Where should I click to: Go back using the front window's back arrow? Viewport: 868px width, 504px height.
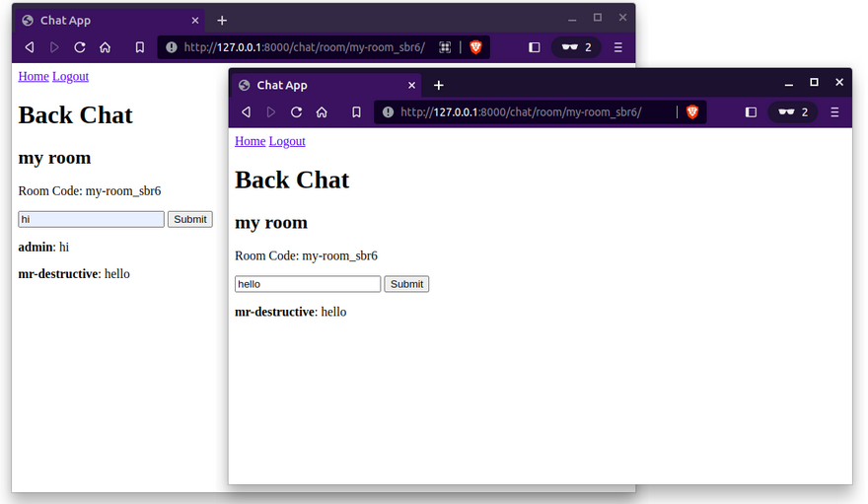pyautogui.click(x=246, y=112)
